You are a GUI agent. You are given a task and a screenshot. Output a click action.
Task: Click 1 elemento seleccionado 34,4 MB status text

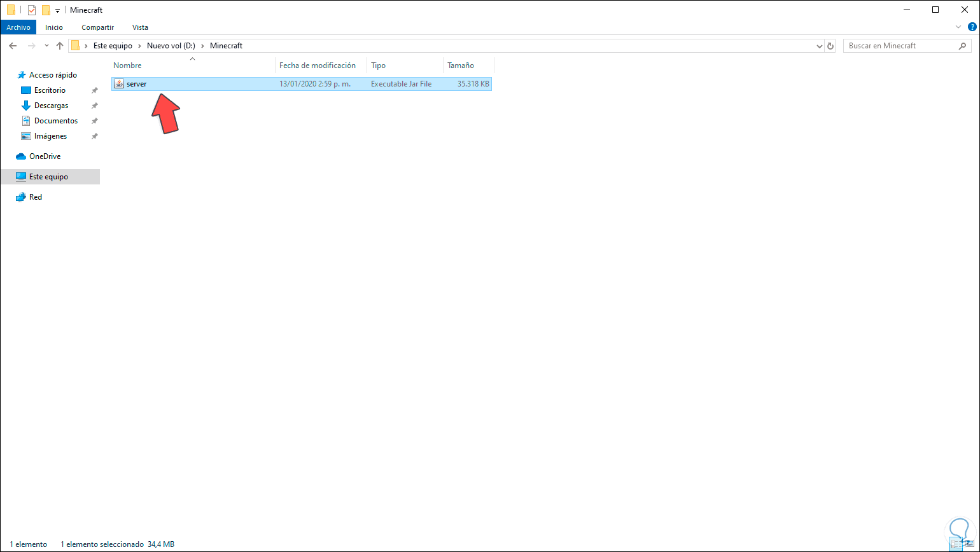point(117,544)
